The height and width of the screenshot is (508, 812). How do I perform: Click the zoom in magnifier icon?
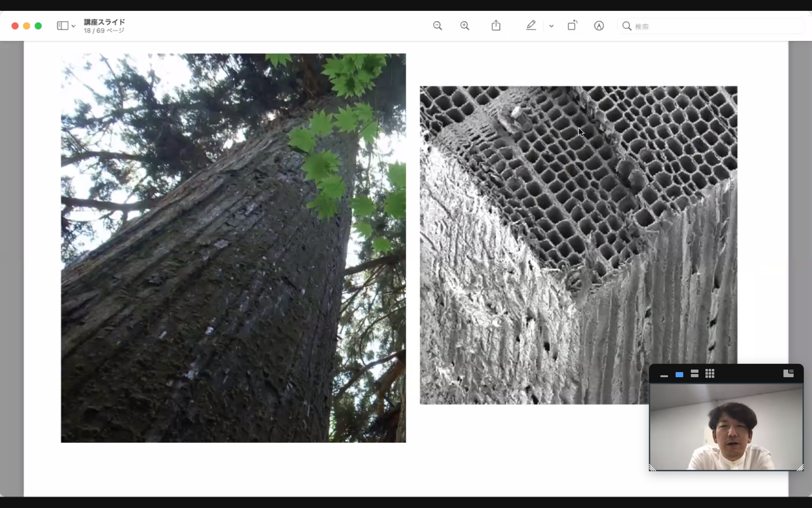465,26
